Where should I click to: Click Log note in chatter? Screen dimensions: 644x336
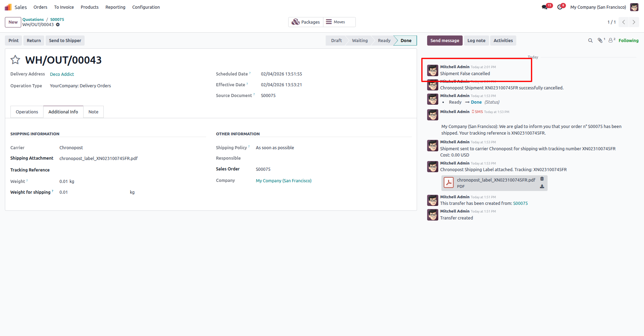(x=476, y=41)
